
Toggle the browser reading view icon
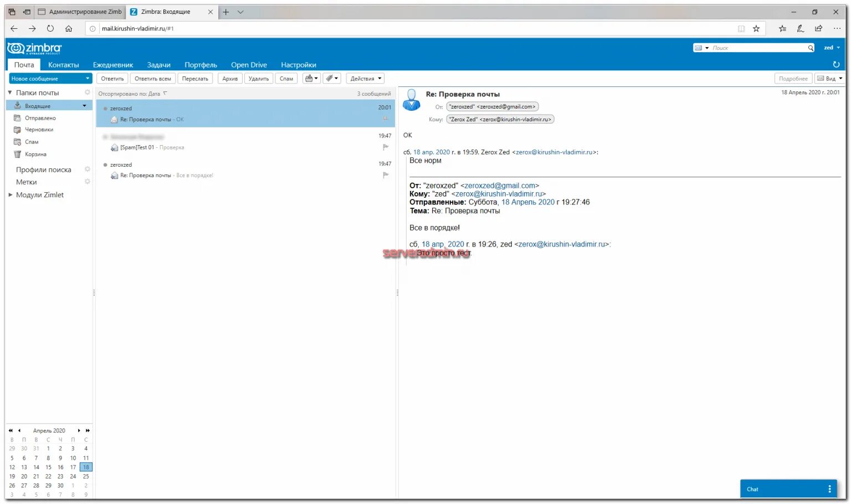click(x=741, y=28)
